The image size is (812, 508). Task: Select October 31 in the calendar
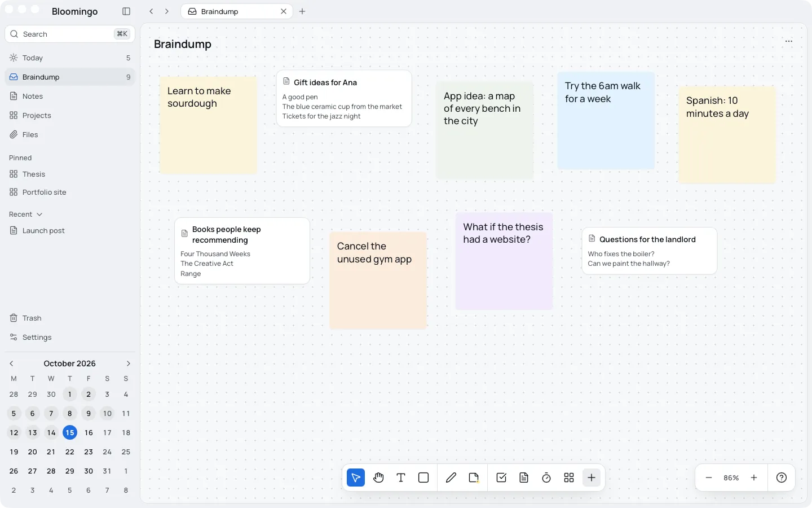tap(107, 471)
